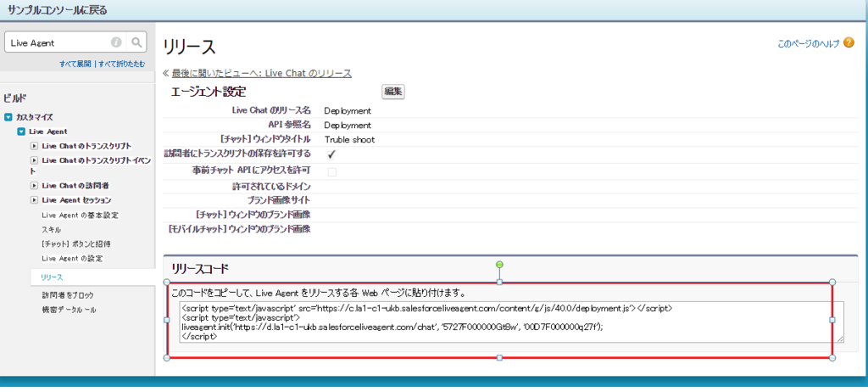
Task: Expand Live Agent セッション node
Action: [x=34, y=199]
